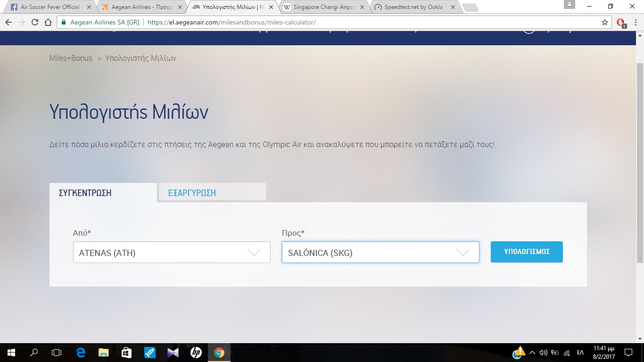Viewport: 644px width, 362px height.
Task: Open Windows Store from taskbar
Action: click(x=126, y=352)
